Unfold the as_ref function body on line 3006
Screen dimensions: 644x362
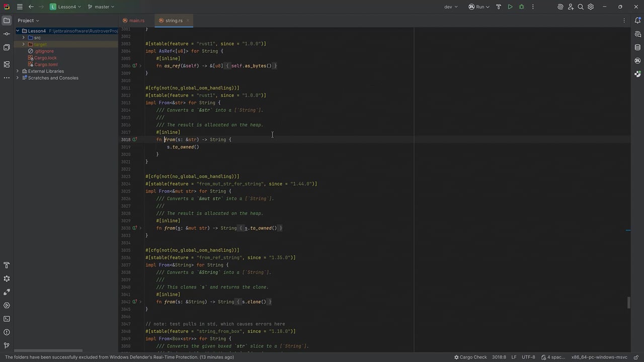[x=140, y=66]
